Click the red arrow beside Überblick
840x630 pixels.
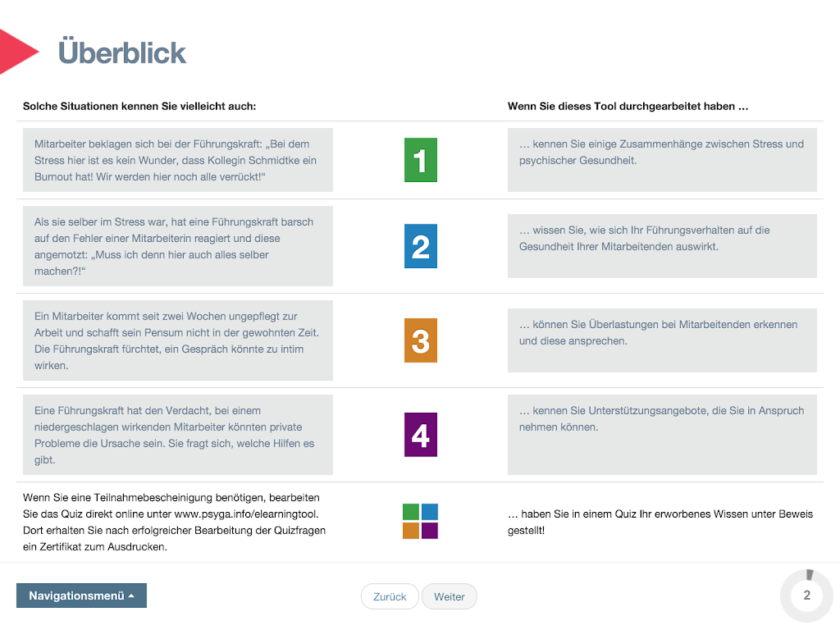point(18,52)
